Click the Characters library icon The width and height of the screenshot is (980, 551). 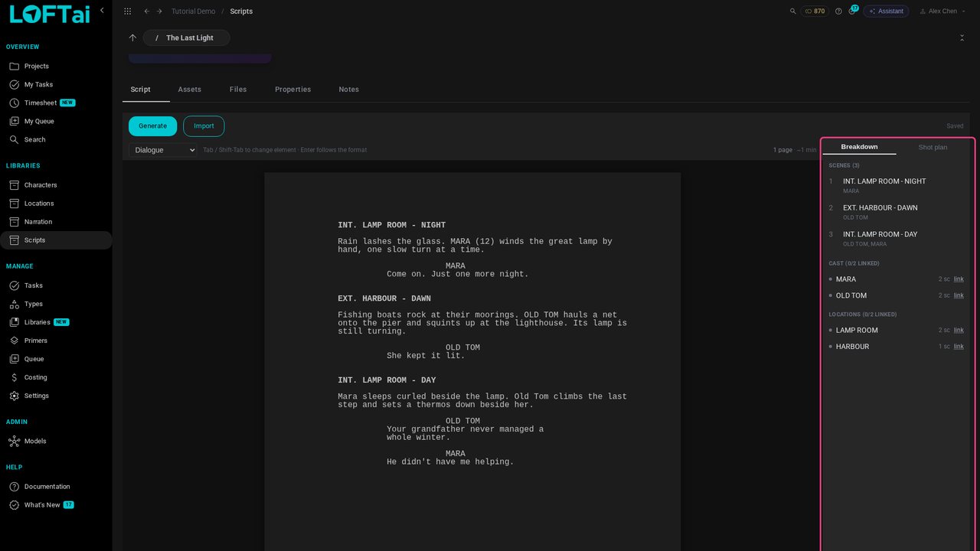point(14,185)
